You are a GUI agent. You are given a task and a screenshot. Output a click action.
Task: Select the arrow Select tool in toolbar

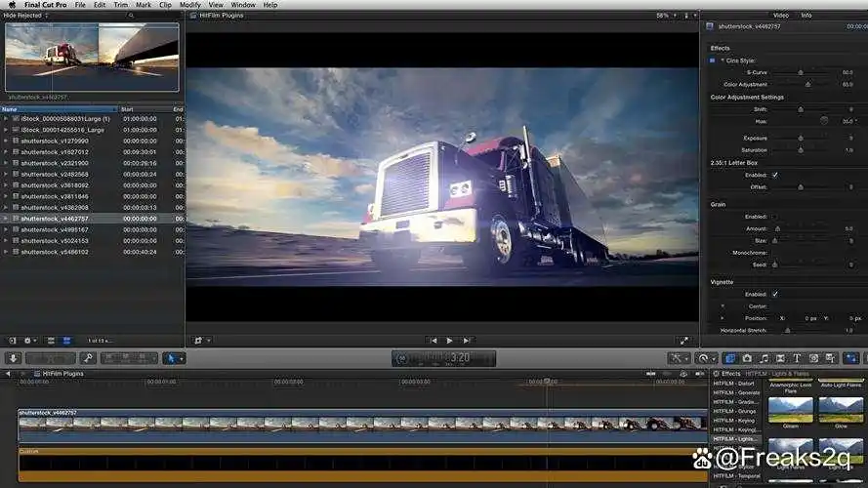tap(169, 358)
